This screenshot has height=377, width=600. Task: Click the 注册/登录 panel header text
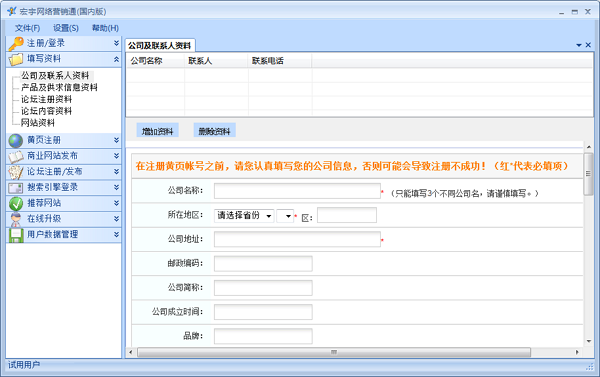[x=46, y=43]
